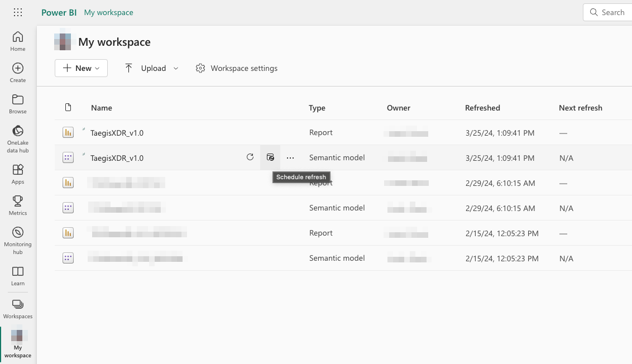
Task: Open the TaegisXDR_v1.0 report
Action: tap(117, 133)
